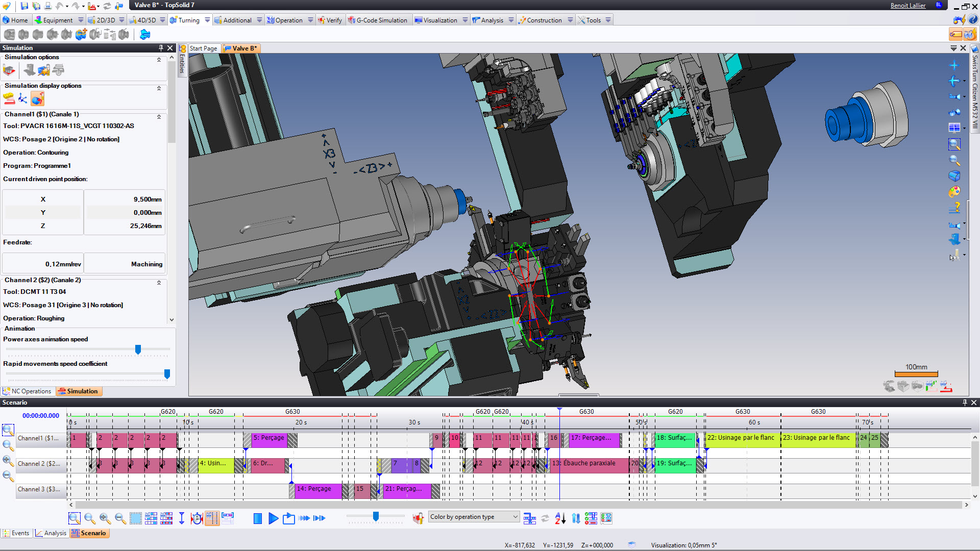Click the fast forward playback icon
This screenshot has height=551, width=980.
304,518
